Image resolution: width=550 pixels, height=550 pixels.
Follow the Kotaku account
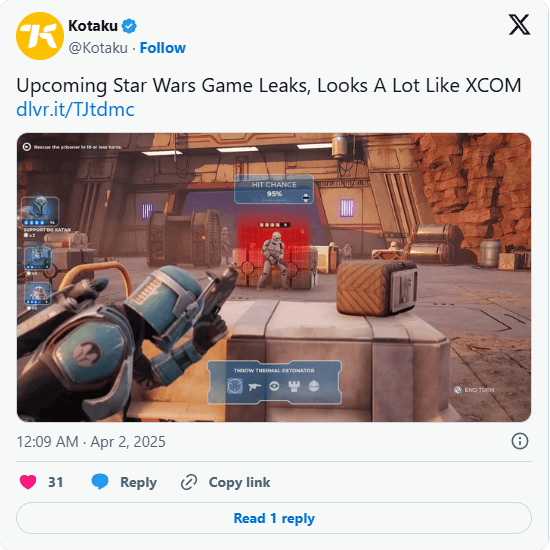click(163, 48)
